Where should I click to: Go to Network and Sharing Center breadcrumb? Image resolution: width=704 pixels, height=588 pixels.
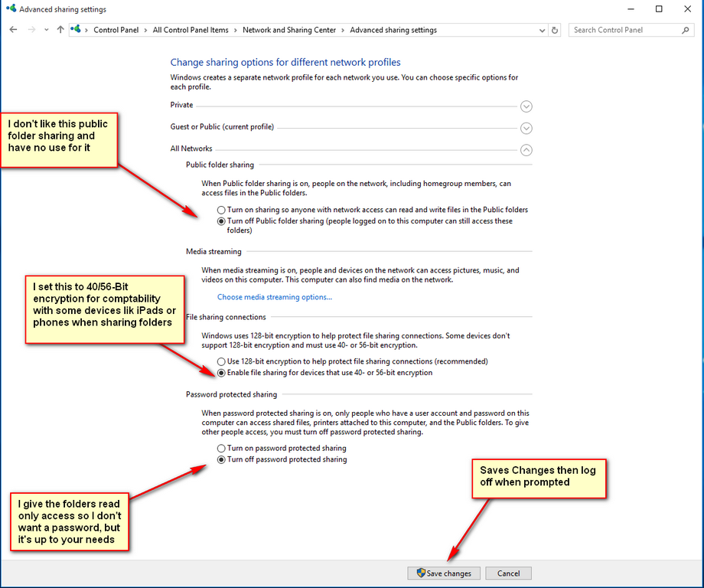click(289, 30)
